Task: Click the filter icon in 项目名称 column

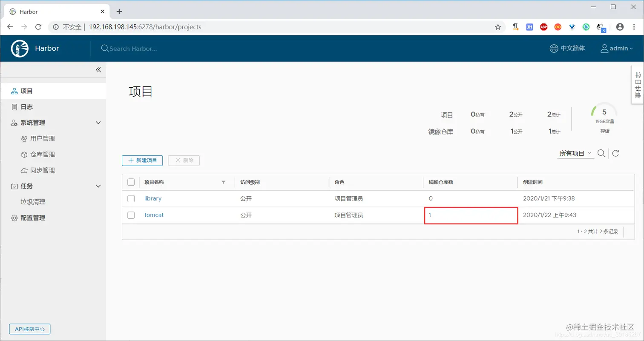Action: tap(224, 182)
